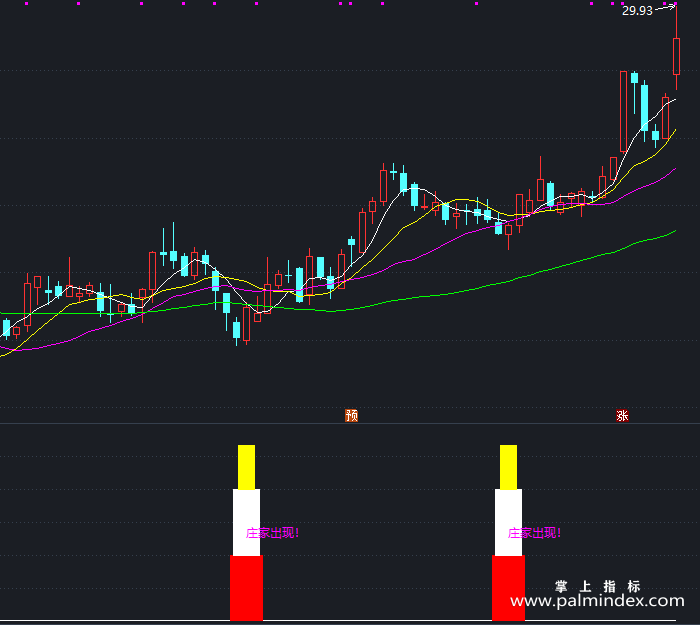Click the orange 预 marker icon

coord(351,416)
